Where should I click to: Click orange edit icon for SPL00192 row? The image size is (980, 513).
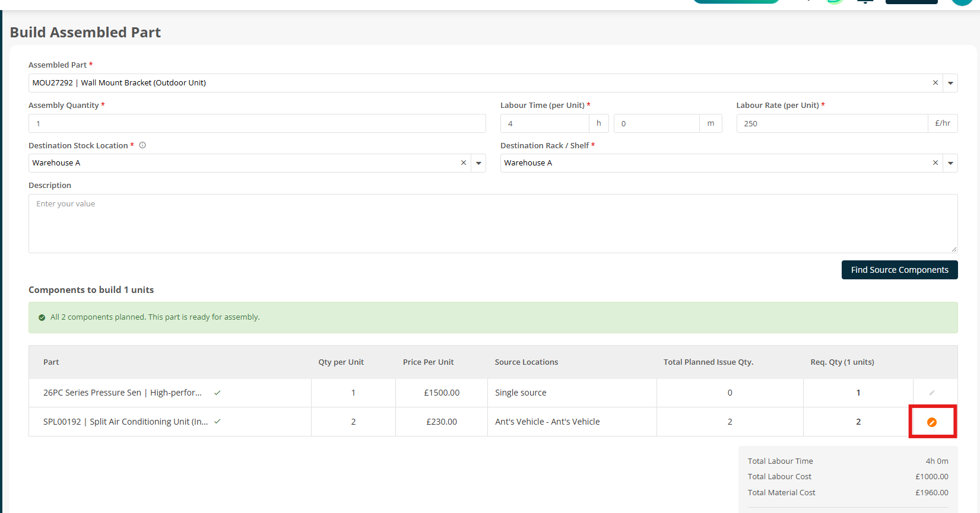pyautogui.click(x=932, y=422)
